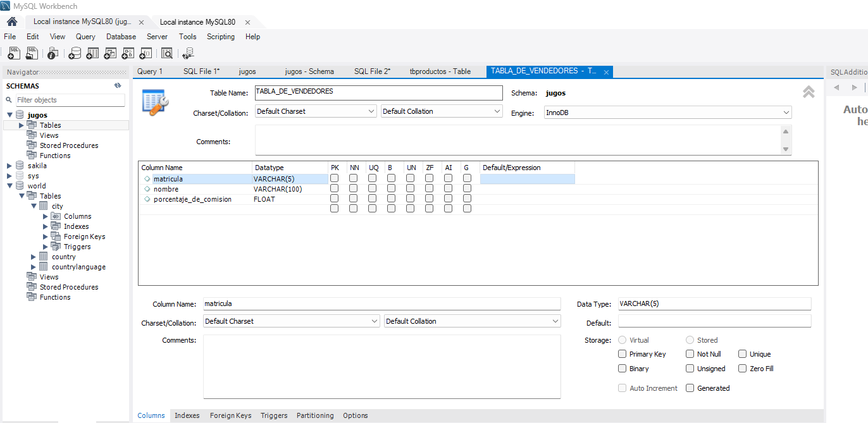Enable the Not Null checkbox

click(690, 354)
